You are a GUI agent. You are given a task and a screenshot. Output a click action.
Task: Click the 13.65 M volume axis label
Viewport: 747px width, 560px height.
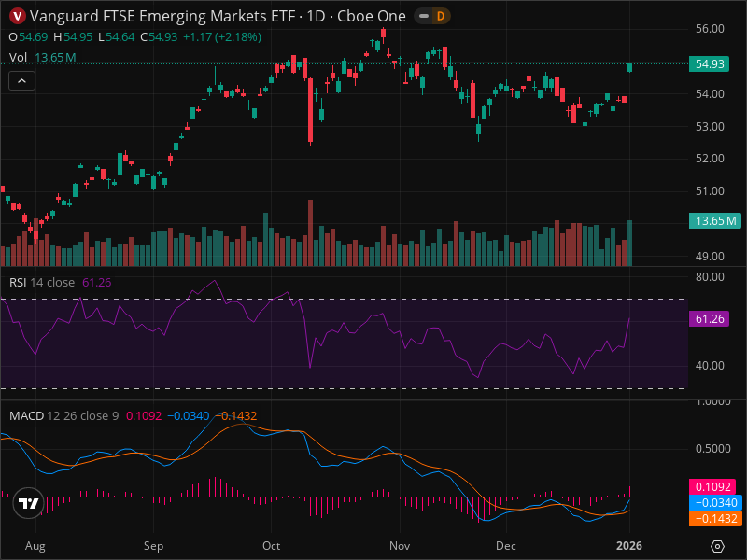pos(714,221)
